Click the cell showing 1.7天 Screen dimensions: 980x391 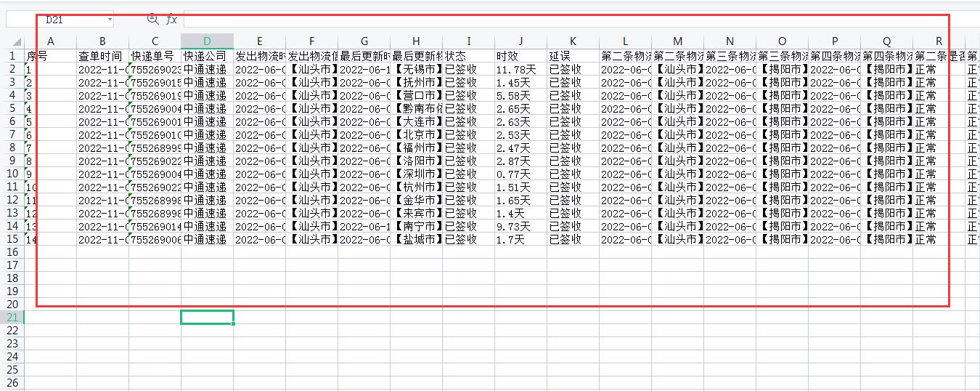tap(520, 239)
